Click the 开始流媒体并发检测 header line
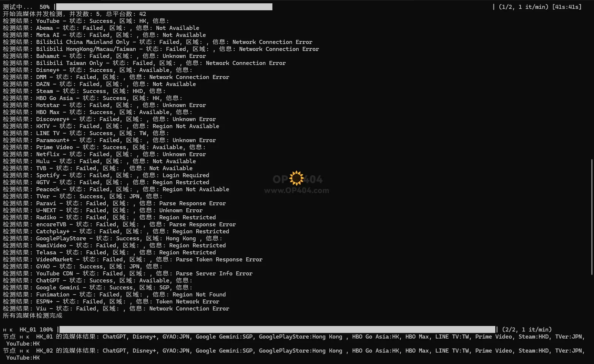Viewport: 594px width, 364px height. click(x=74, y=14)
